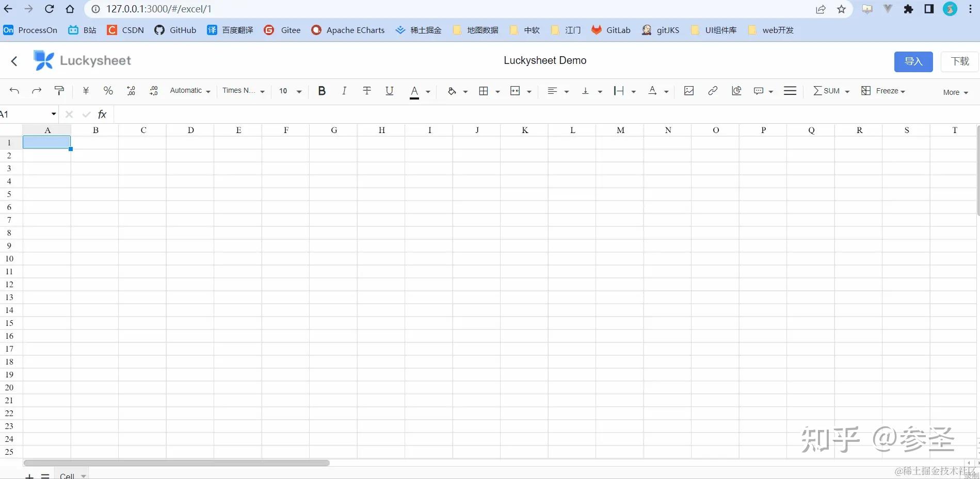Select the paint format brush

pos(59,91)
